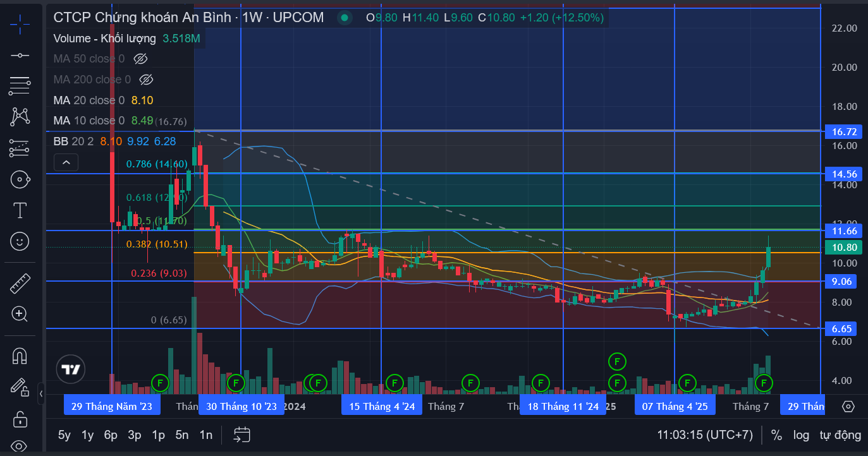Collapse the left drawing toolbar arrow

(x=41, y=393)
